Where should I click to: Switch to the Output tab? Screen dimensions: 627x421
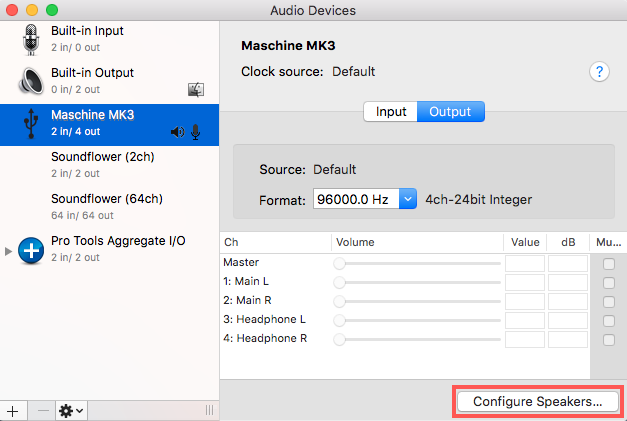coord(450,112)
